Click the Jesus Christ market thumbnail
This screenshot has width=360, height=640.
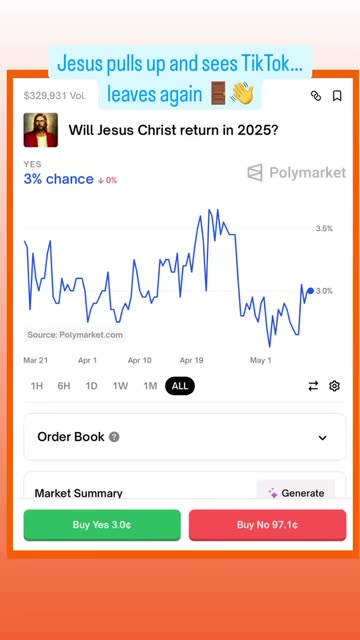40,130
